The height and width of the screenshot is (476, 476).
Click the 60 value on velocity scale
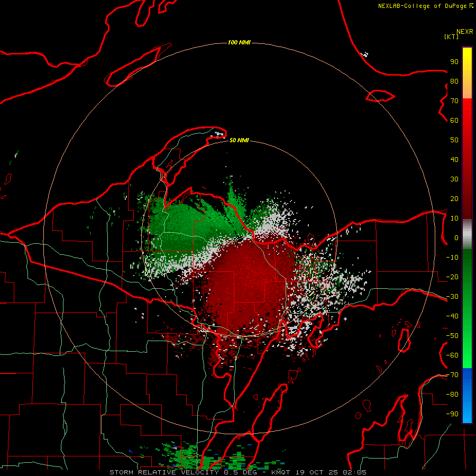pyautogui.click(x=454, y=121)
